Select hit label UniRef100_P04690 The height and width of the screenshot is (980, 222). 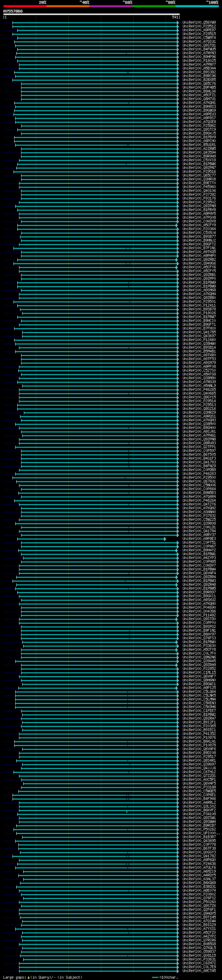[199, 608]
